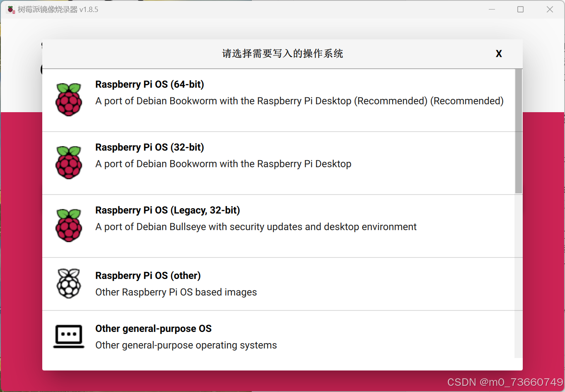Close the OS selection dialog with X

click(499, 53)
